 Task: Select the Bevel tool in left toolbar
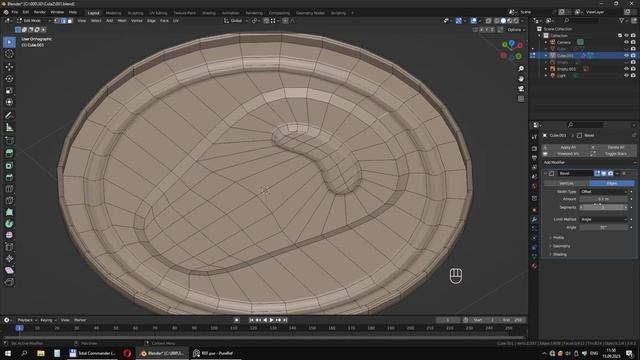[x=9, y=177]
